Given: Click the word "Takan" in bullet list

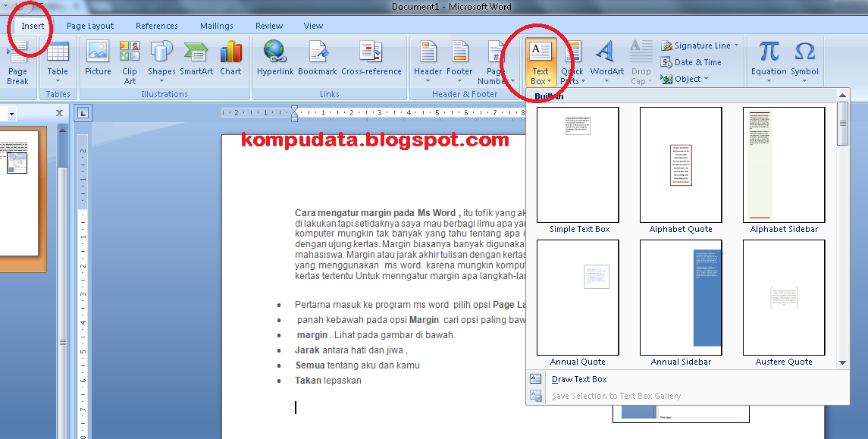Looking at the screenshot, I should pyautogui.click(x=309, y=381).
